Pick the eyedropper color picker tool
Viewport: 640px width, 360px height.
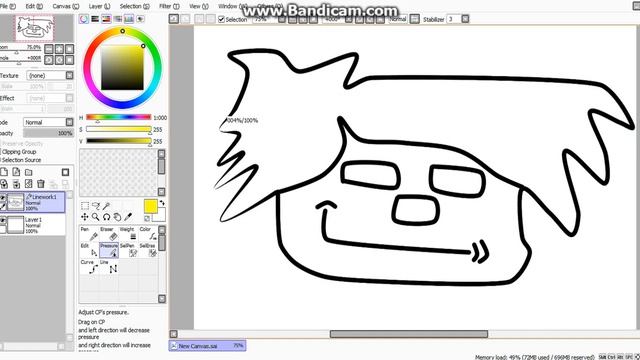coord(128,217)
